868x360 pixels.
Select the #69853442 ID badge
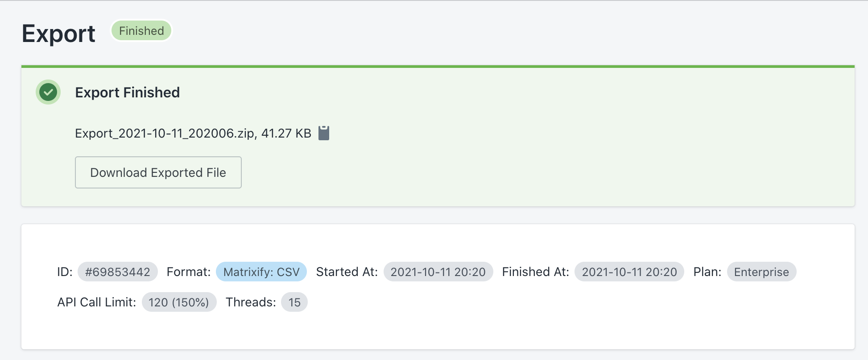(x=118, y=272)
